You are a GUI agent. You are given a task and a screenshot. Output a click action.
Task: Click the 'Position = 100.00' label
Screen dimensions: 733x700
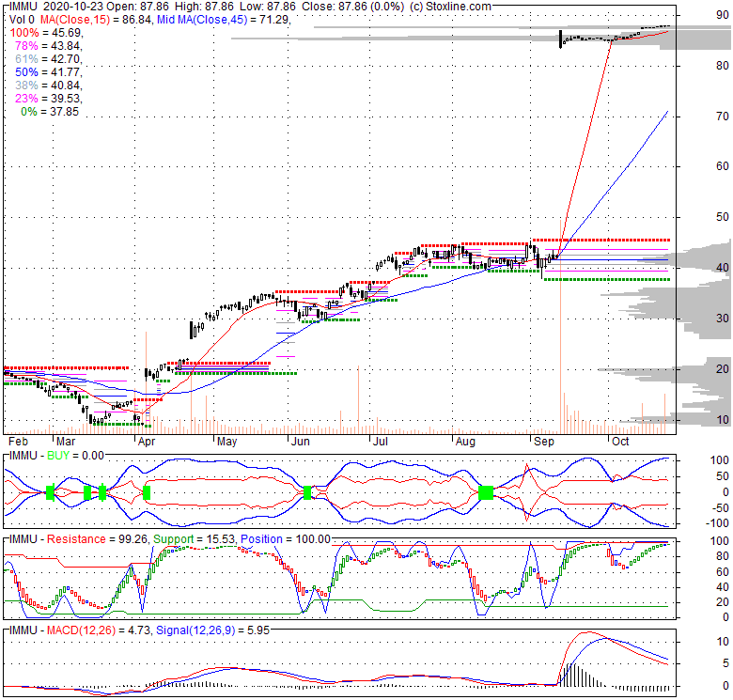click(286, 539)
